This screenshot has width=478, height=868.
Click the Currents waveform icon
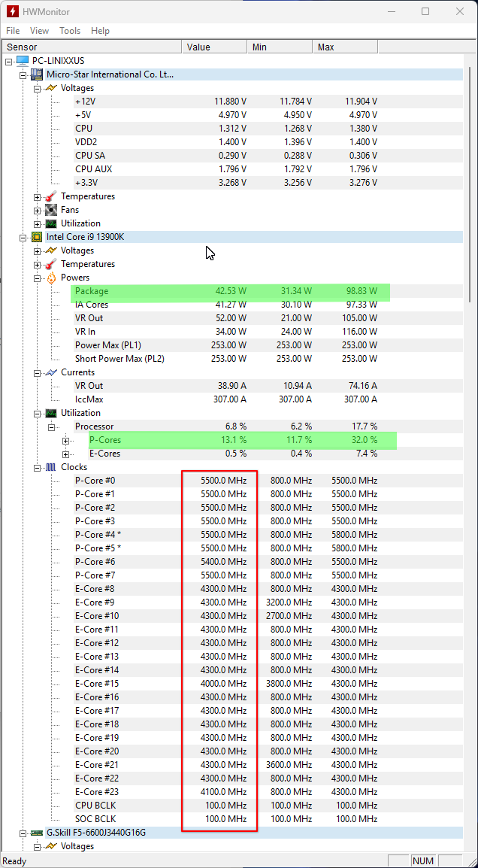coord(51,372)
